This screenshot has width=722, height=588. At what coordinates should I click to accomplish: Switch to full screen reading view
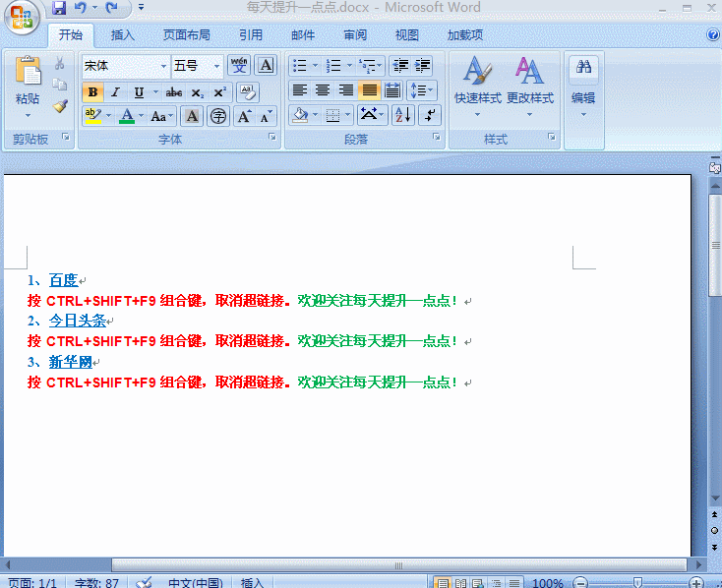(x=460, y=583)
